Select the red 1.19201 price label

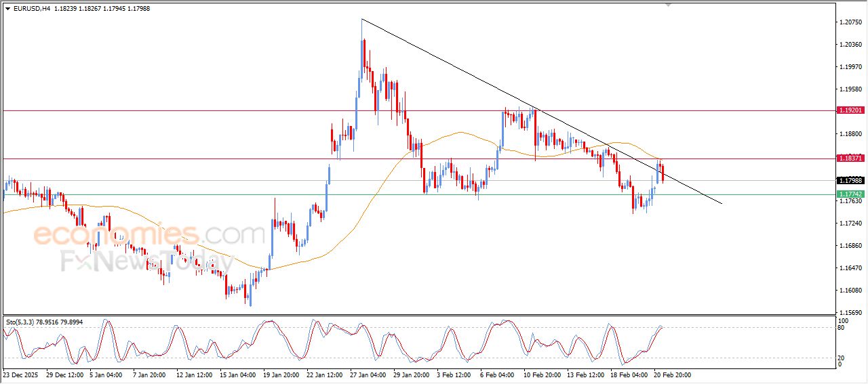click(x=850, y=110)
